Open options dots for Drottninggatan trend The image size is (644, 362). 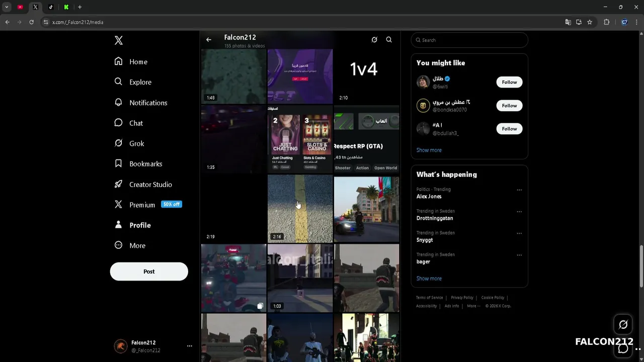pos(519,212)
